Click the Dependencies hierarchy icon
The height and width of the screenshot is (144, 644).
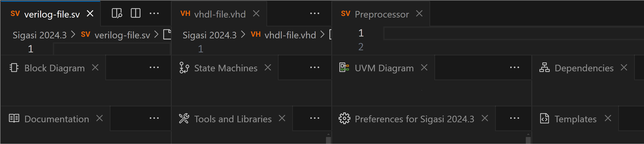pos(544,68)
